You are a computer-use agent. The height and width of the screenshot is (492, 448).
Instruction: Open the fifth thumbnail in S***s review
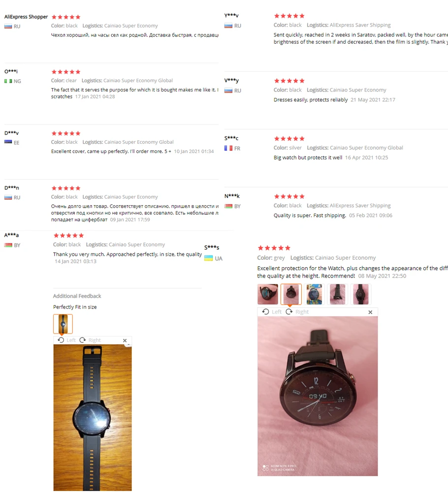pyautogui.click(x=361, y=294)
